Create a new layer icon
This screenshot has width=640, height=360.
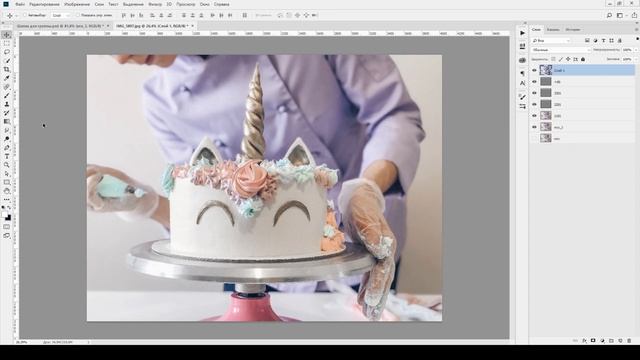coord(620,340)
